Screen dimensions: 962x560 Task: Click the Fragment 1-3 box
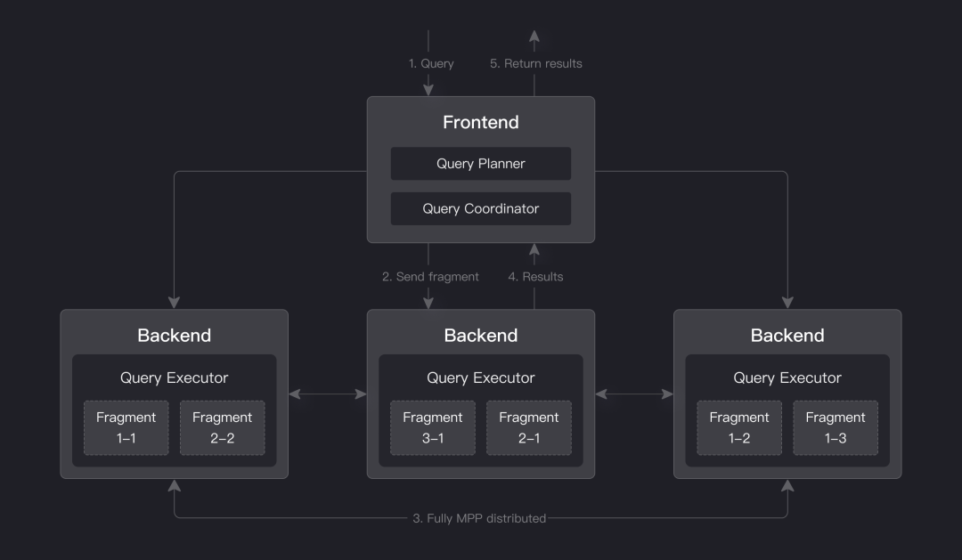[x=835, y=427]
